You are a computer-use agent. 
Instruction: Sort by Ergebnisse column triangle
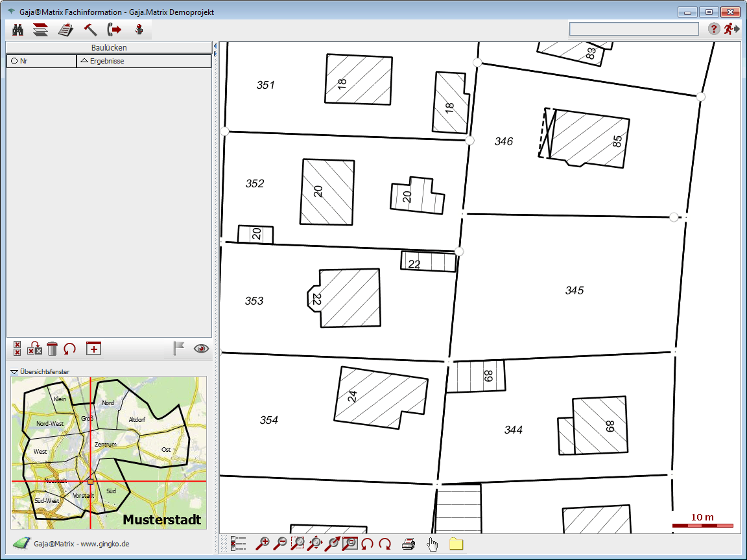(83, 61)
